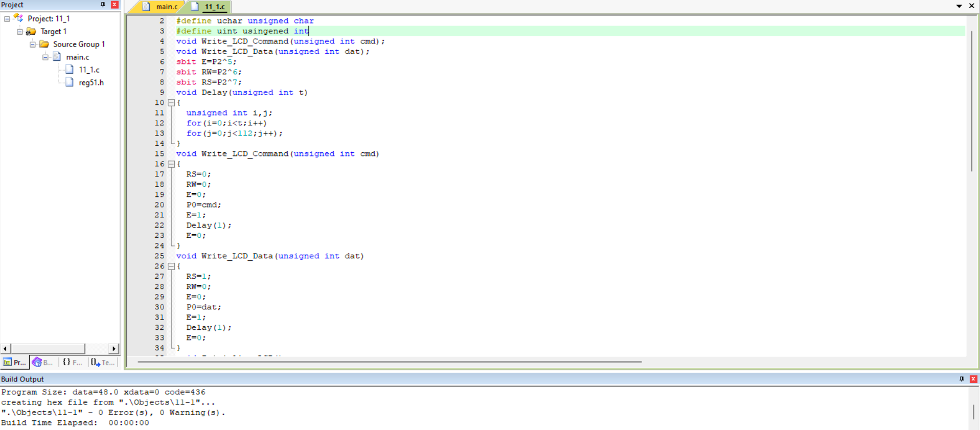This screenshot has height=430, width=980.
Task: Click the reg51.h file icon in tree
Action: pos(70,82)
